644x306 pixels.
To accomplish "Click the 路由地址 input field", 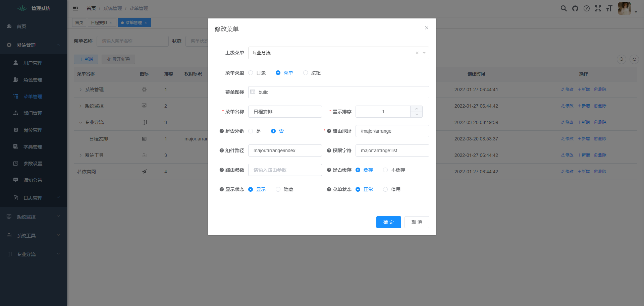I will tap(392, 131).
